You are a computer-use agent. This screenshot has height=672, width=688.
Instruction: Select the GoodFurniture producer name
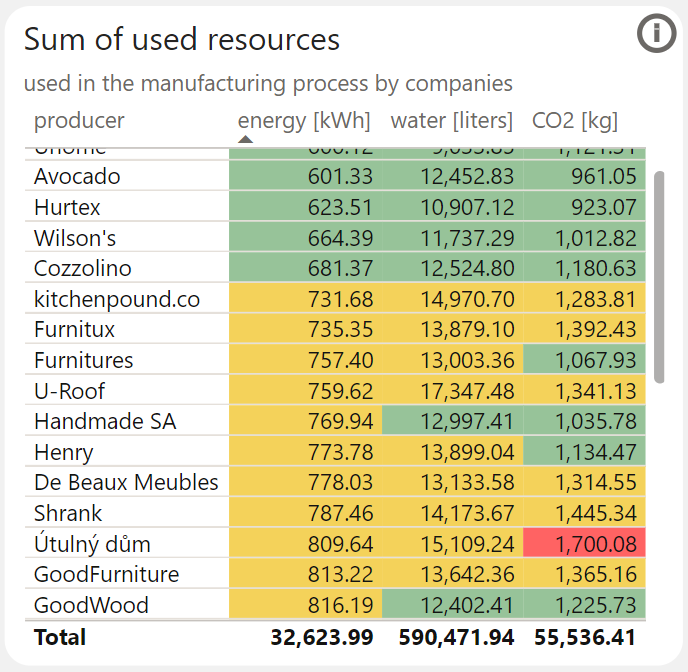107,574
